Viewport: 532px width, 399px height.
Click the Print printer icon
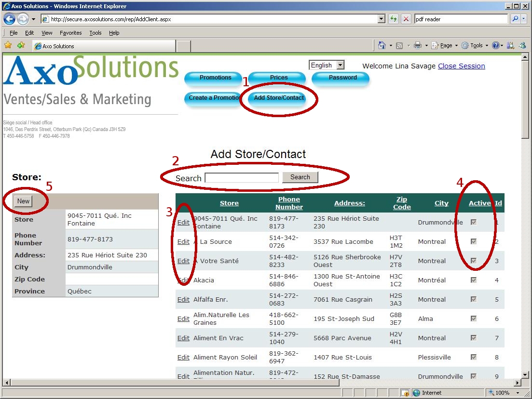click(x=418, y=45)
